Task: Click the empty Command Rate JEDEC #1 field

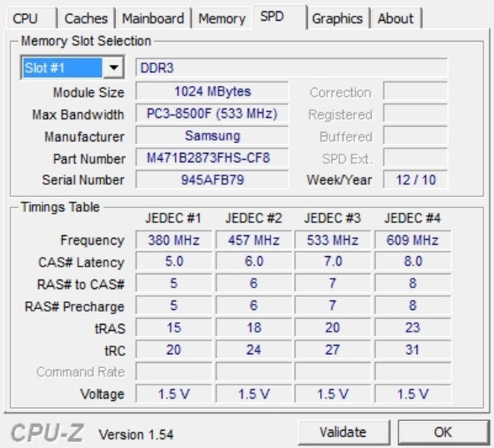Action: 173,372
